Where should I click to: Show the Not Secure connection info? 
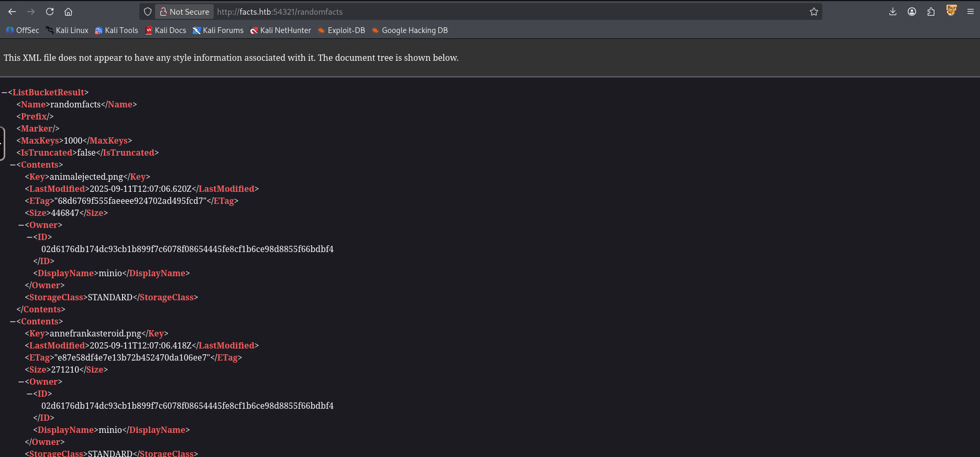pos(184,12)
